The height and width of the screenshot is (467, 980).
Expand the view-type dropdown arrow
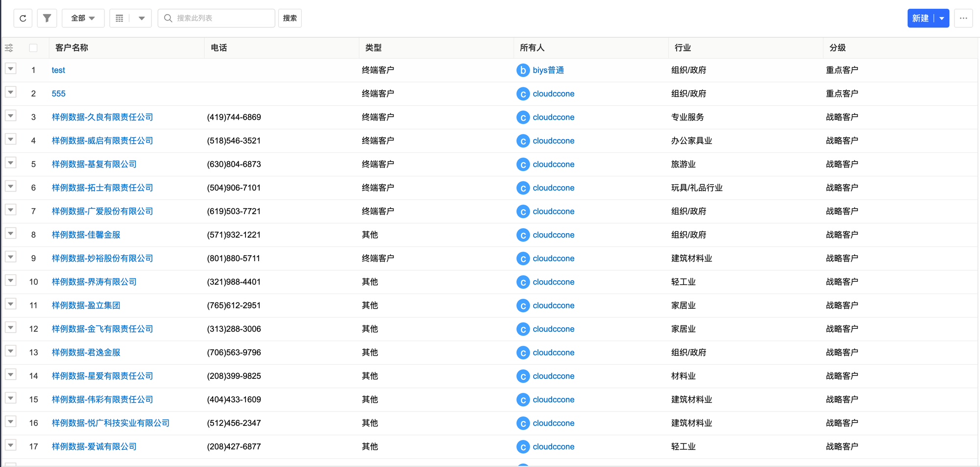tap(142, 18)
